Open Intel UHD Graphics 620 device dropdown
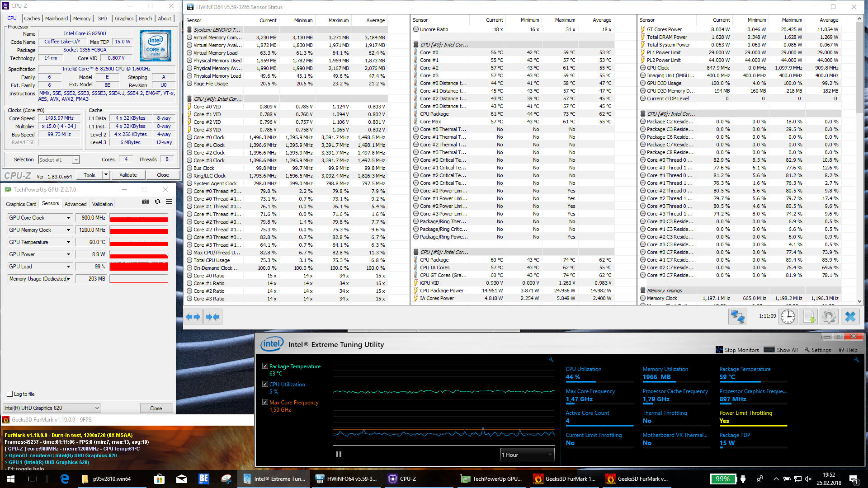868x488 pixels. coord(52,408)
